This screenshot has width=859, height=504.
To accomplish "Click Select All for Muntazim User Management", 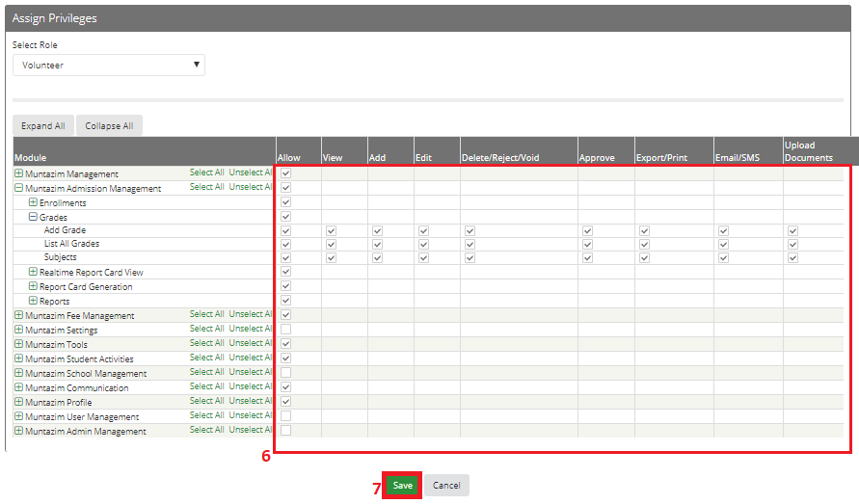I will pos(206,415).
